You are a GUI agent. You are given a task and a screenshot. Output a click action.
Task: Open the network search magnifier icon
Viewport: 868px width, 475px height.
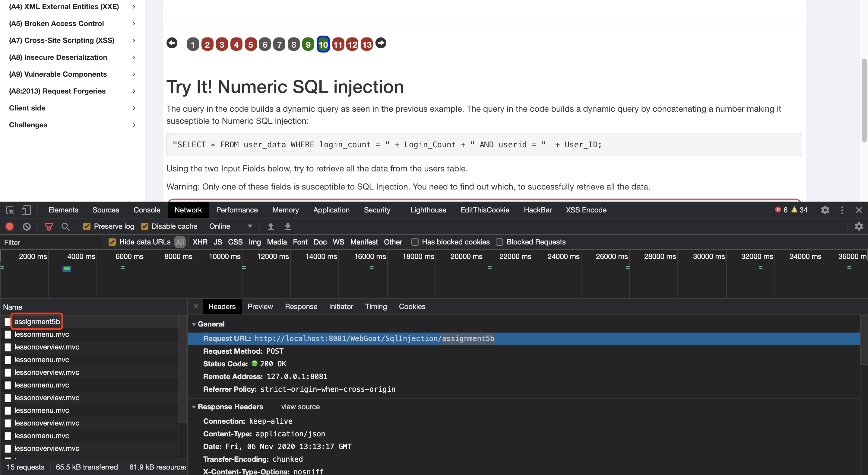tap(66, 227)
